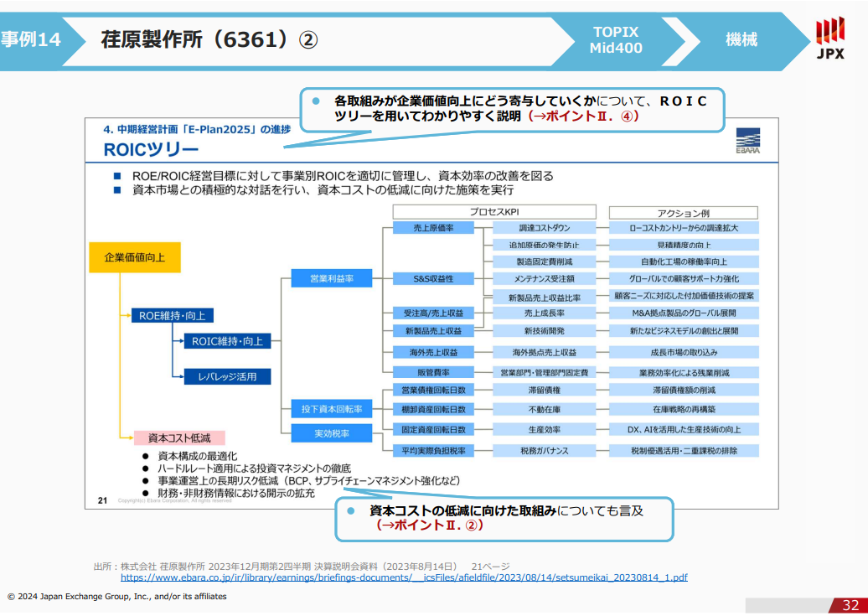Screen dimensions: 868x616
Task: Click the 4. 中期経営計画 E-Plan2025 subtitle
Action: [x=197, y=129]
